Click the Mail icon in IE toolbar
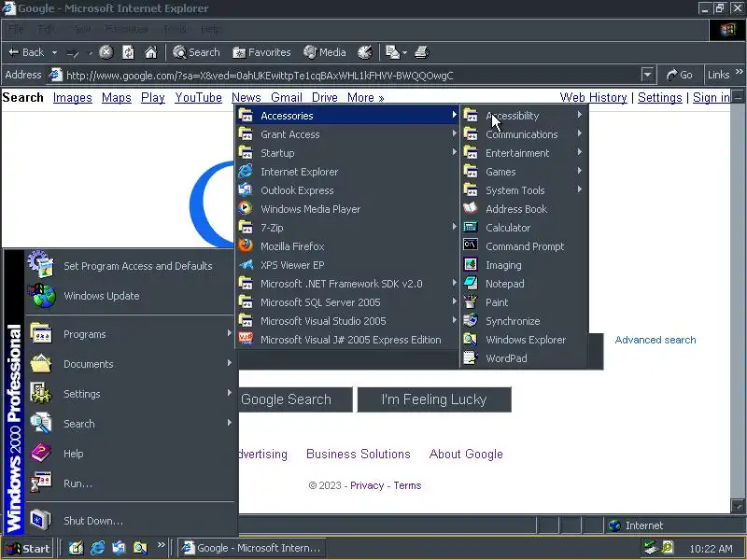The height and width of the screenshot is (560, 747). coord(393,52)
